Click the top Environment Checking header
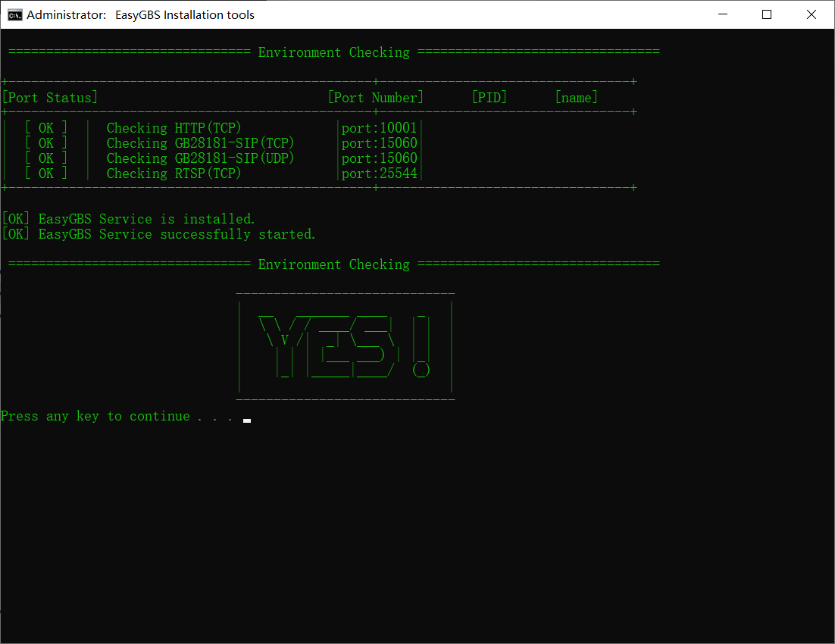 pos(333,52)
